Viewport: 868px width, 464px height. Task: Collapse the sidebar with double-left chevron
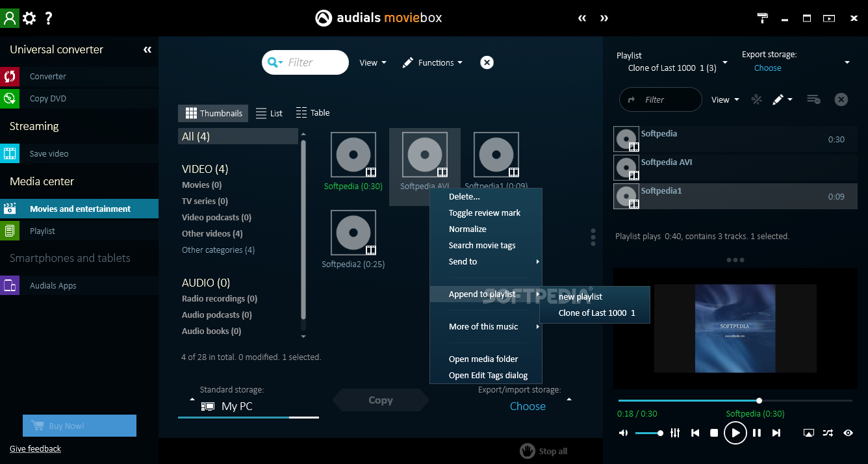(147, 49)
